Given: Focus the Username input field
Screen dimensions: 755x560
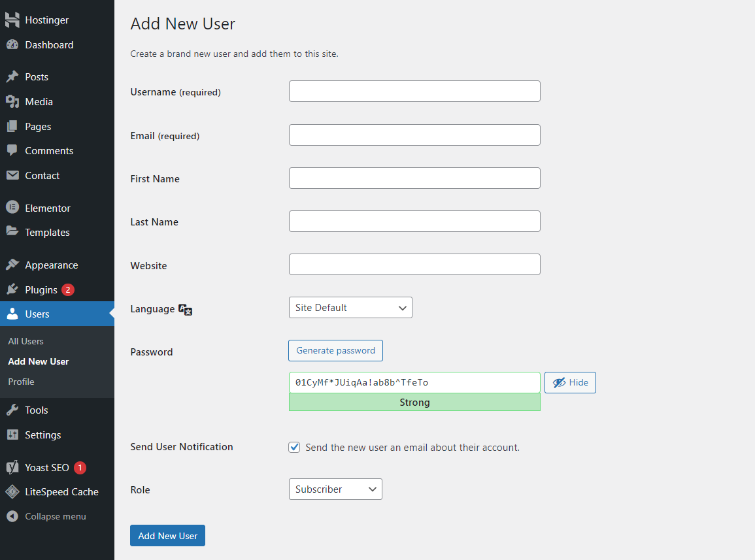Looking at the screenshot, I should pyautogui.click(x=414, y=91).
